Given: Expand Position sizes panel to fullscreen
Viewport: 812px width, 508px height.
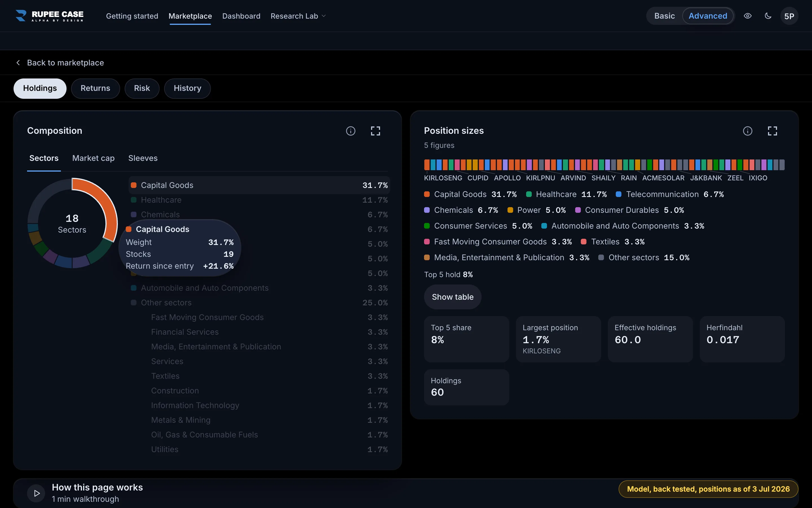Looking at the screenshot, I should point(773,131).
